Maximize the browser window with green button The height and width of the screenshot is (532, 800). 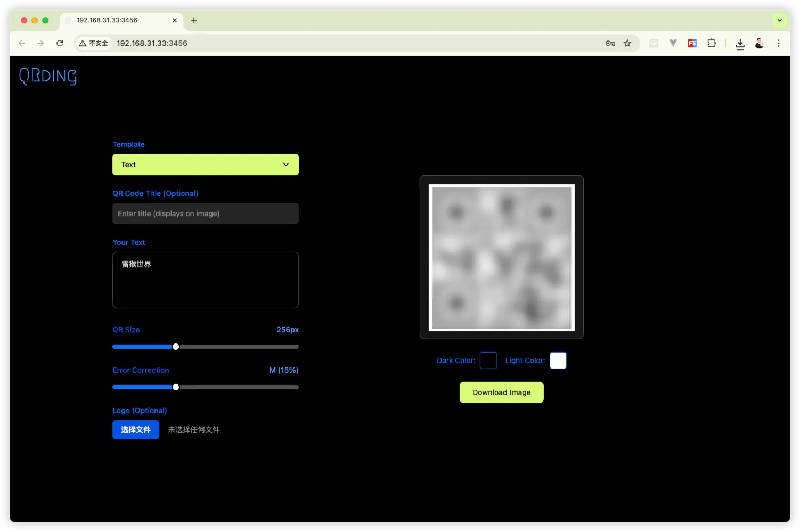[x=45, y=20]
